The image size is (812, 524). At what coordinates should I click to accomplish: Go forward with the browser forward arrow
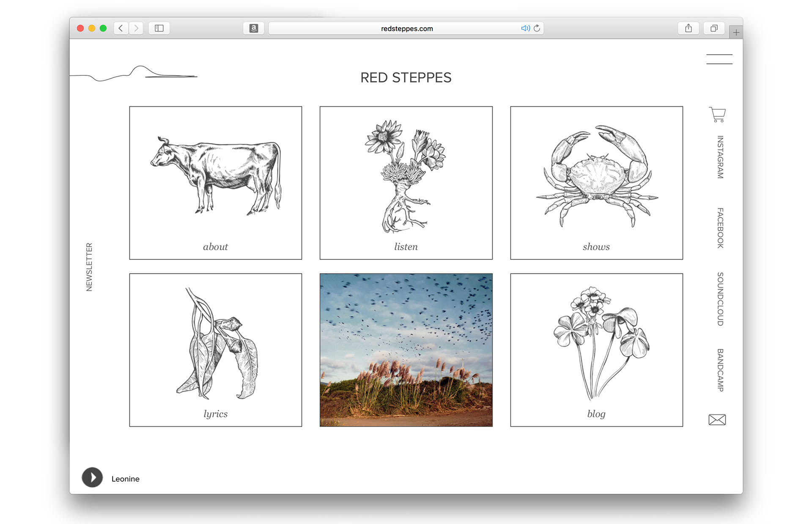pyautogui.click(x=136, y=28)
